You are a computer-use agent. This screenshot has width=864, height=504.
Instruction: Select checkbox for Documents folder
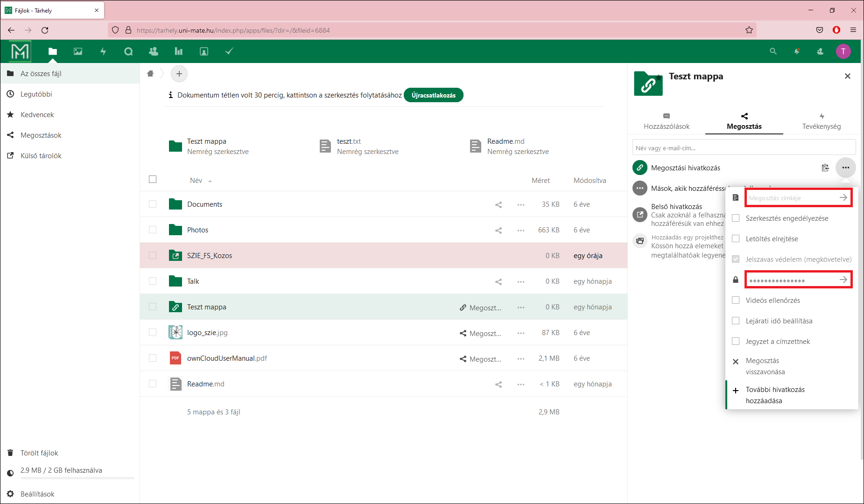tap(153, 204)
